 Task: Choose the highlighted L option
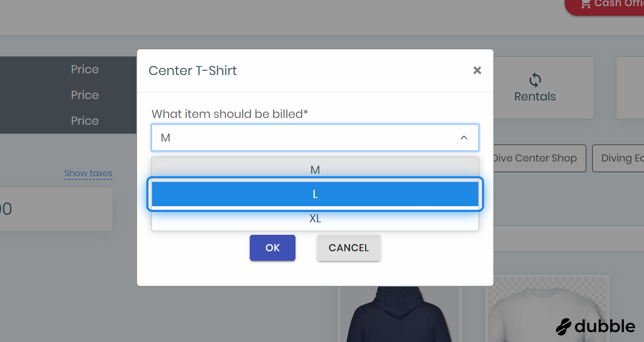click(x=315, y=194)
